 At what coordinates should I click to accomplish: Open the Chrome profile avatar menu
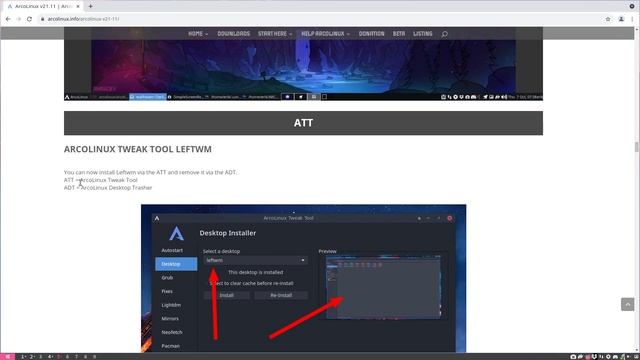tap(621, 19)
